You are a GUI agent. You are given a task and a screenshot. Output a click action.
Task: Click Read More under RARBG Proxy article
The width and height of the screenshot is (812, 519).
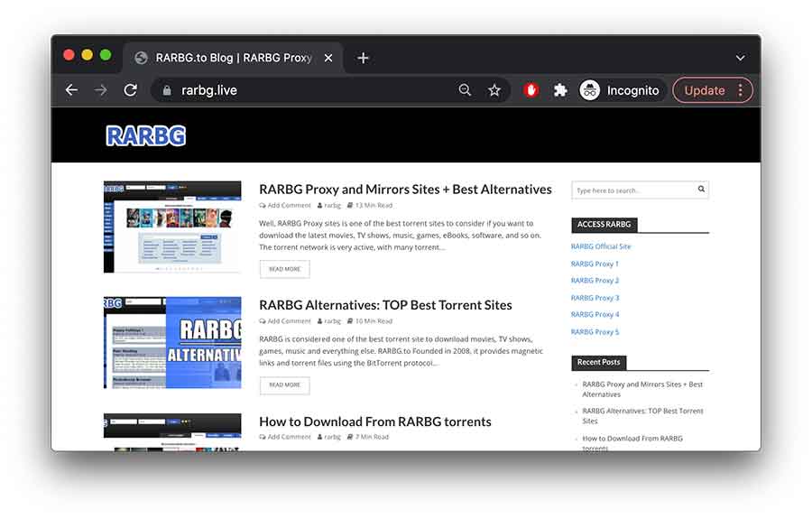pyautogui.click(x=284, y=269)
